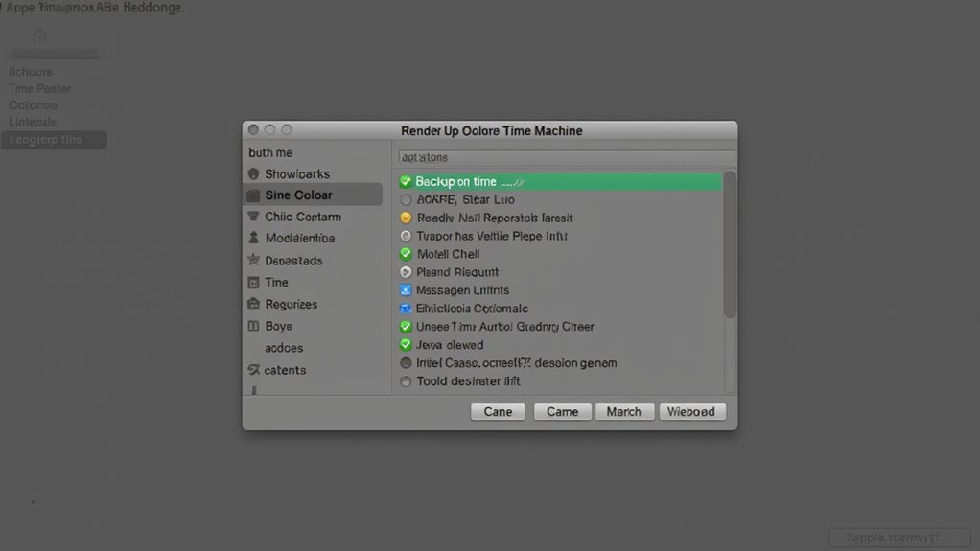
Task: Click the Daoestads star icon
Action: tap(253, 261)
